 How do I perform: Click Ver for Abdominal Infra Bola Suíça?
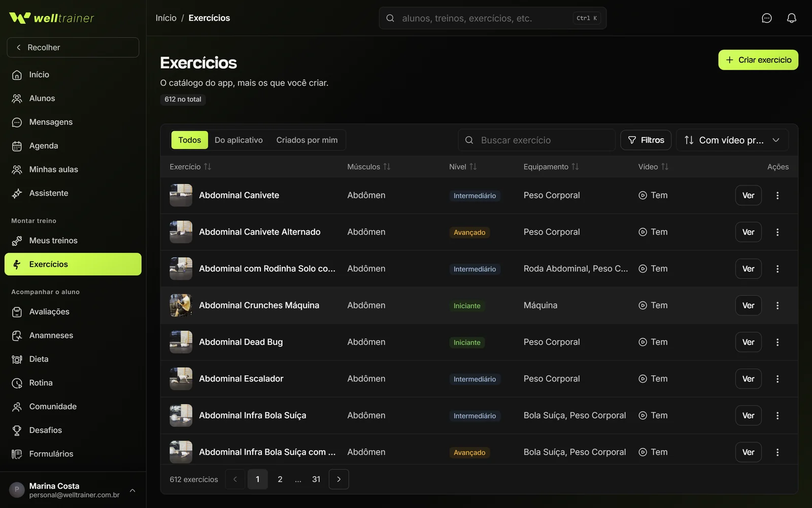748,416
